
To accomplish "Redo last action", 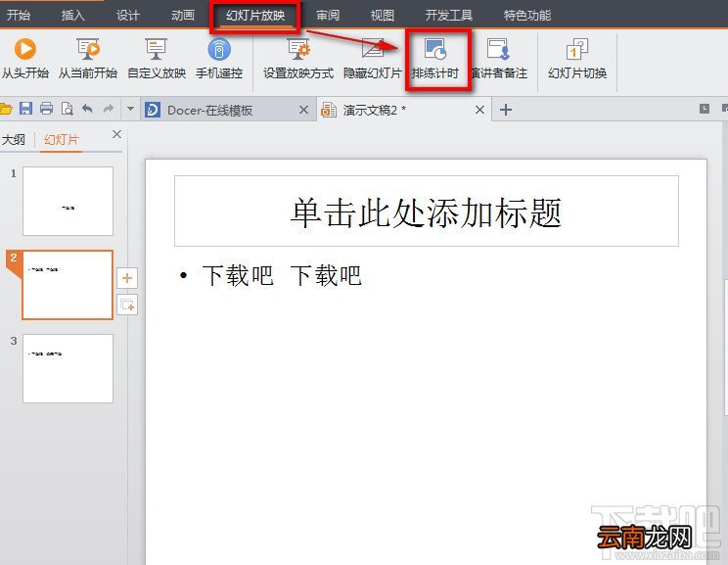I will [109, 109].
